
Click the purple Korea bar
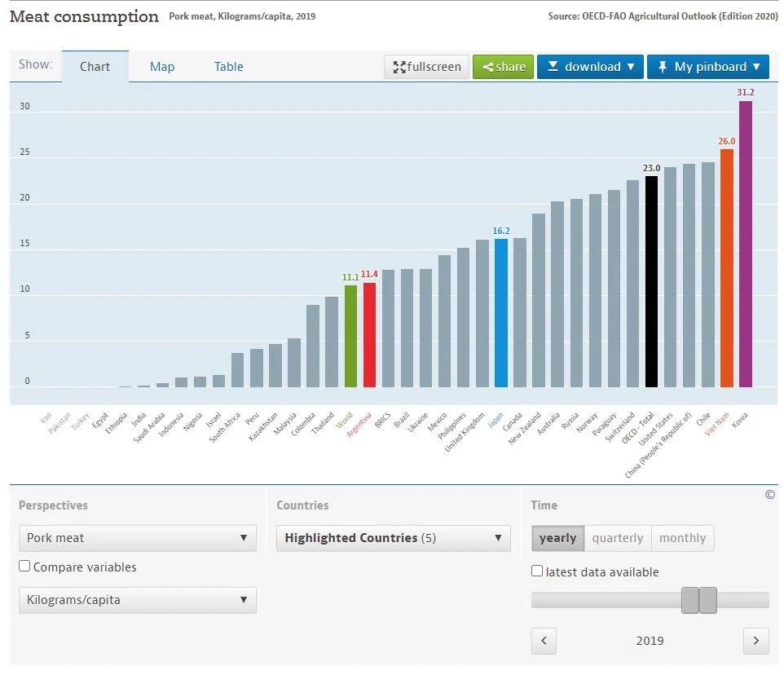pyautogui.click(x=745, y=244)
